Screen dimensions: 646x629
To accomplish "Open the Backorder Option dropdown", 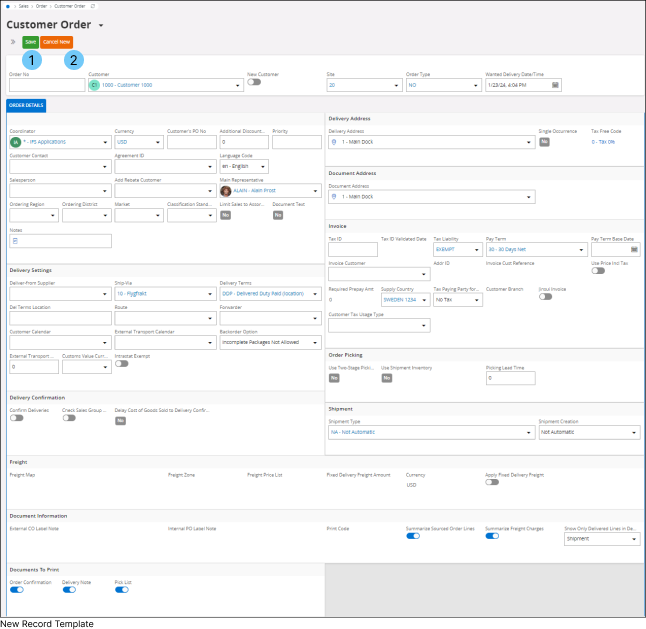I will click(x=315, y=342).
